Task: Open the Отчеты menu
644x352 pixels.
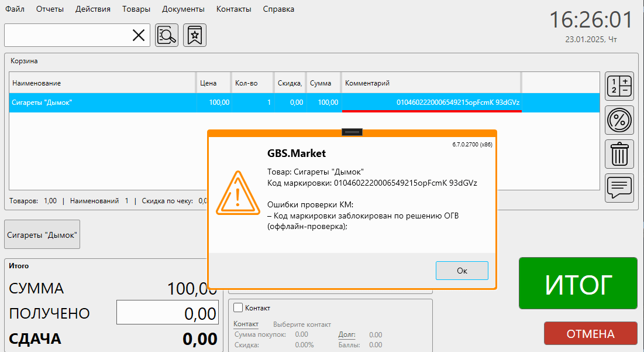Action: tap(50, 9)
